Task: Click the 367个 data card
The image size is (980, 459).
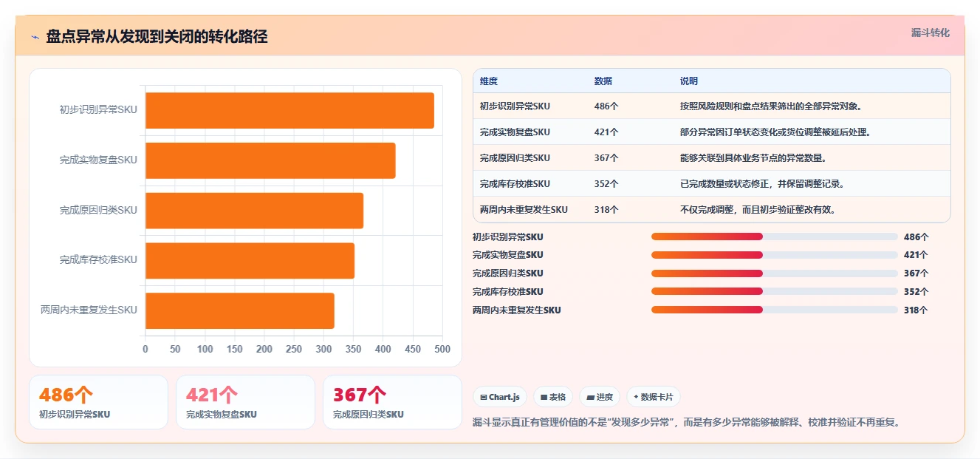Action: tap(392, 402)
